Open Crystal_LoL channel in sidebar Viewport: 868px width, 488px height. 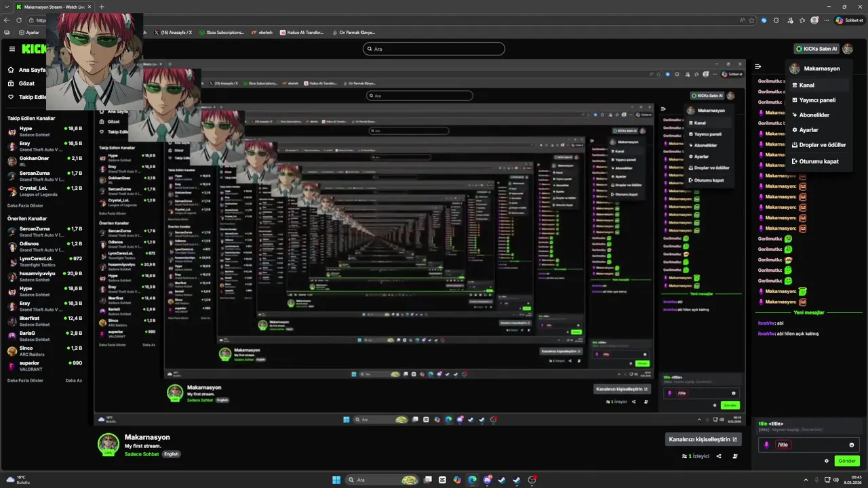tap(45, 191)
